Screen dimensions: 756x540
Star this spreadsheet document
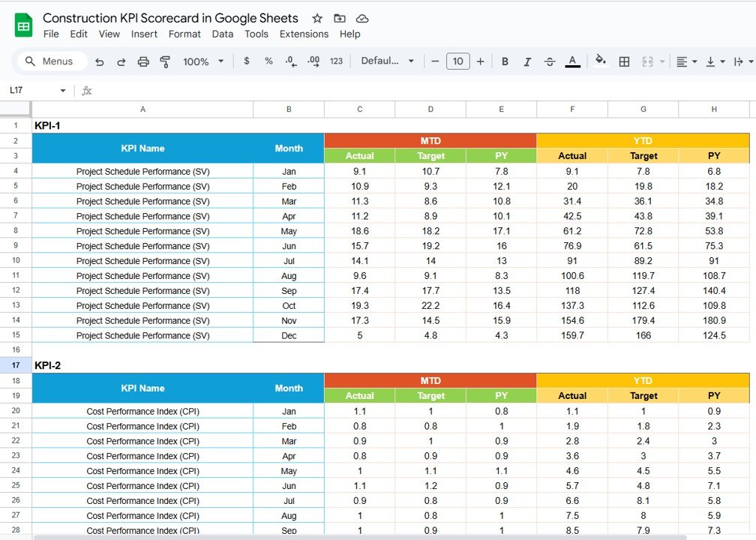coord(317,18)
